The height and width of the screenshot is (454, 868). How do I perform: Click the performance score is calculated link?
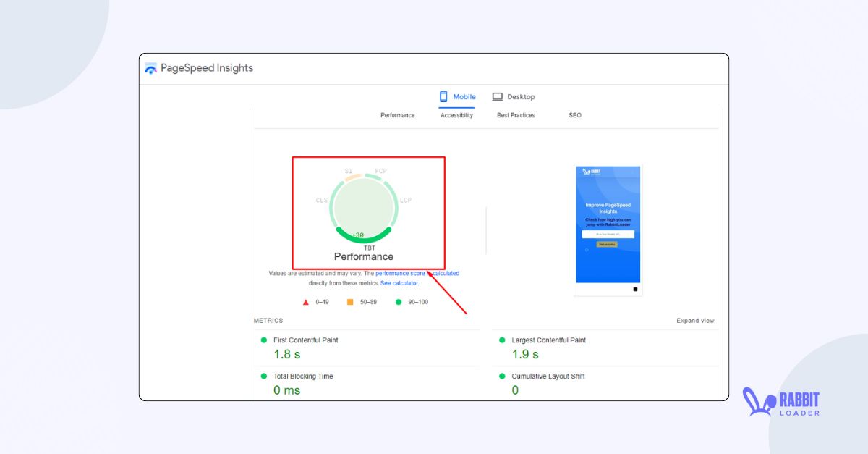point(417,273)
